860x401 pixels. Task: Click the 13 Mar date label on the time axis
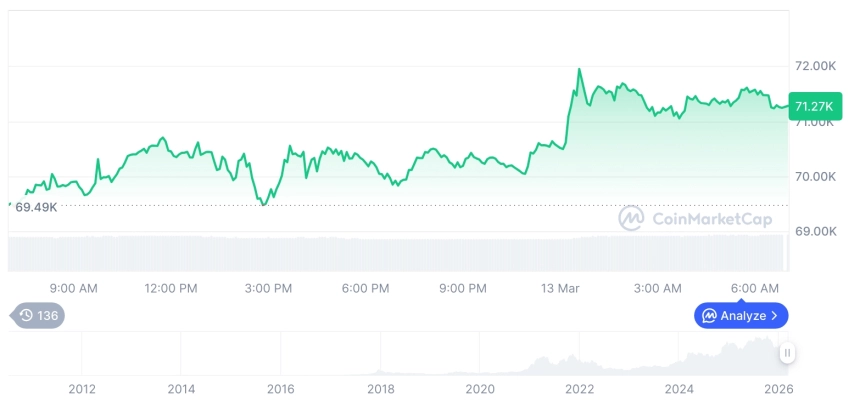[x=559, y=288]
